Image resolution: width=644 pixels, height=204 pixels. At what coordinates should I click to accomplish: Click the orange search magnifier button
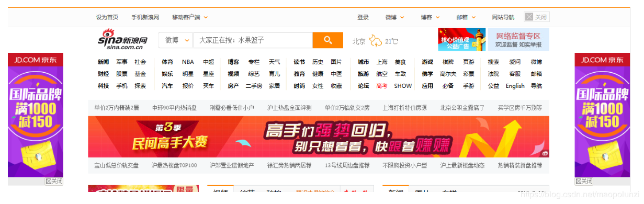327,40
